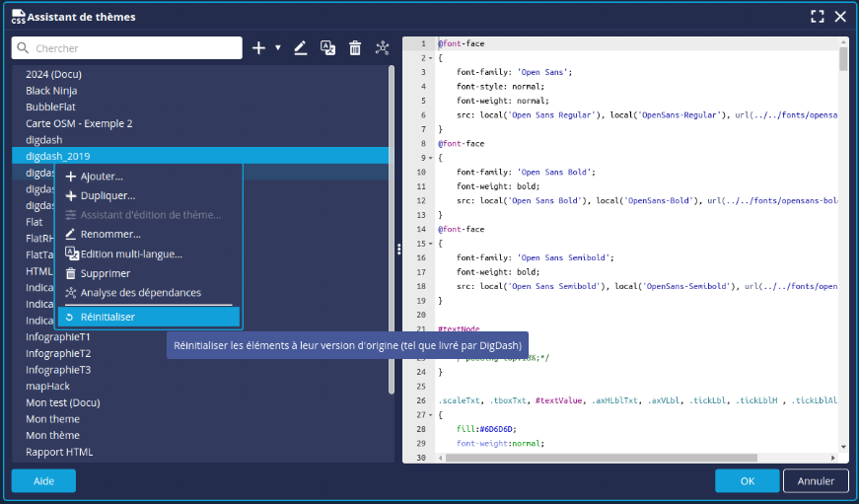Click the vertical dots panel splitter handle

[398, 250]
